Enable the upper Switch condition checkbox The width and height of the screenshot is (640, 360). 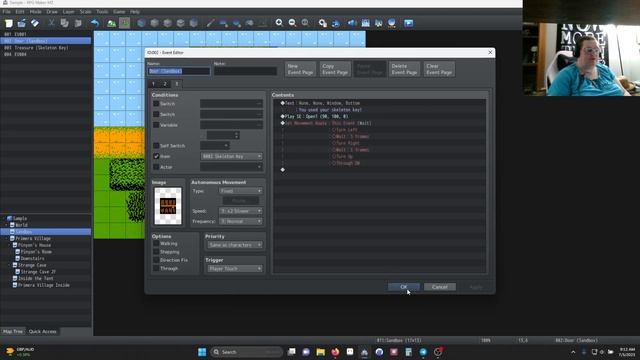click(156, 104)
